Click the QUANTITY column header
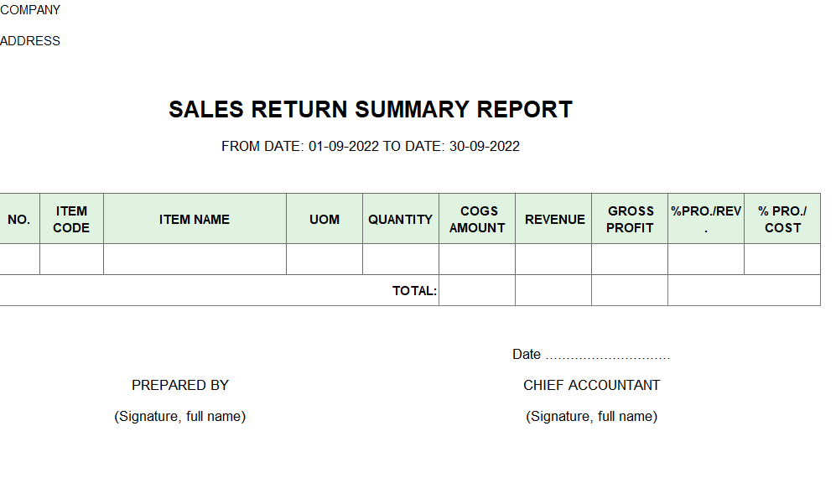The width and height of the screenshot is (836, 504). coord(401,219)
